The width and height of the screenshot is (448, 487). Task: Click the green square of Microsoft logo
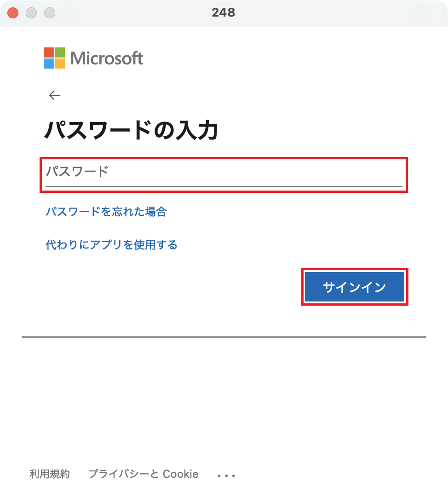tap(60, 52)
